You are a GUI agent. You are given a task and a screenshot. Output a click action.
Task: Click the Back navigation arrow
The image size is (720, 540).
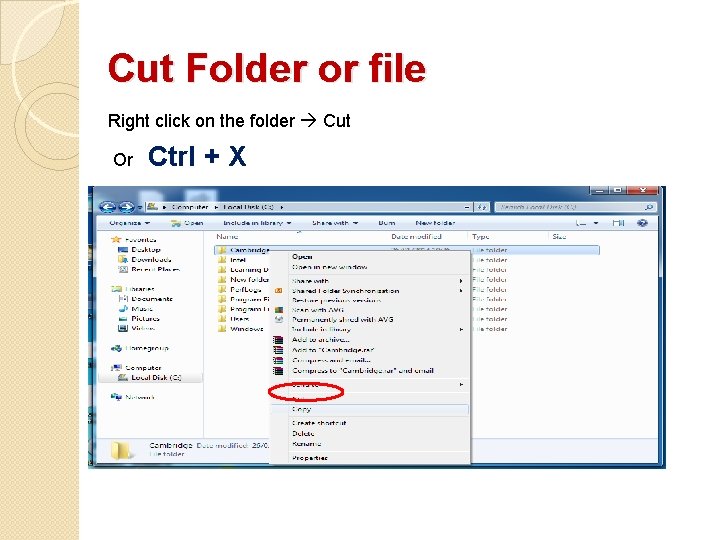pos(107,207)
